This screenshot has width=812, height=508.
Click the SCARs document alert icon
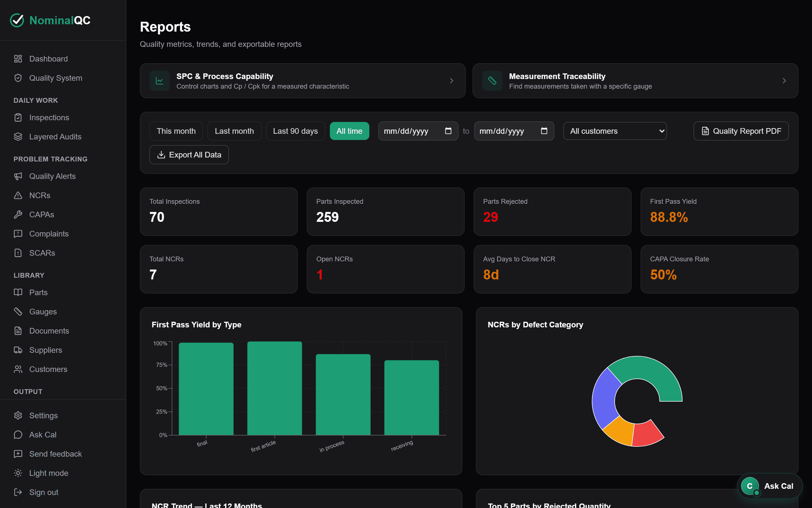(18, 253)
